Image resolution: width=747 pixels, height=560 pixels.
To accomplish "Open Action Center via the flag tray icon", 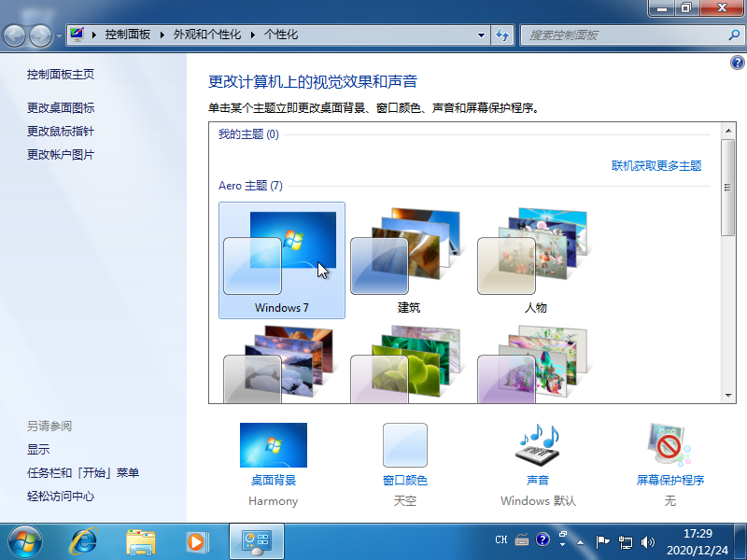I will coord(603,539).
